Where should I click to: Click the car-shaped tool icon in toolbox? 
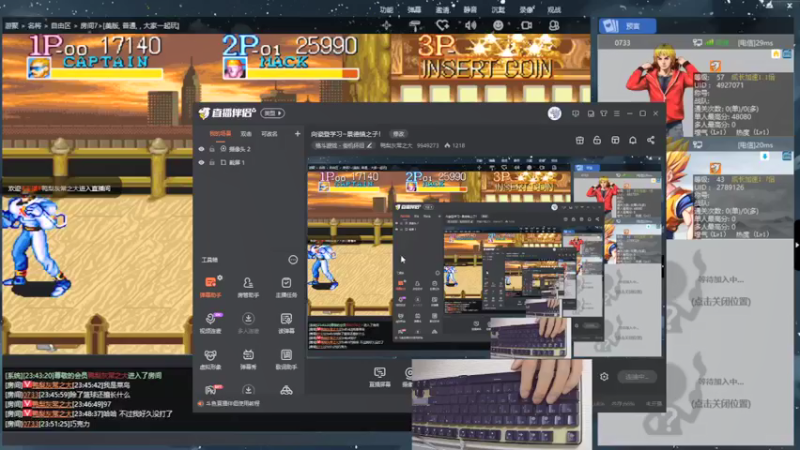286,390
